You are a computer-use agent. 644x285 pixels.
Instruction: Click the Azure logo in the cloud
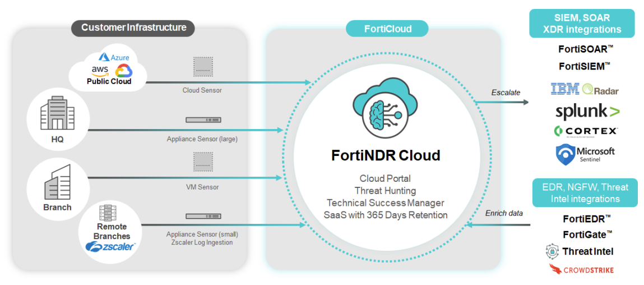(x=114, y=58)
